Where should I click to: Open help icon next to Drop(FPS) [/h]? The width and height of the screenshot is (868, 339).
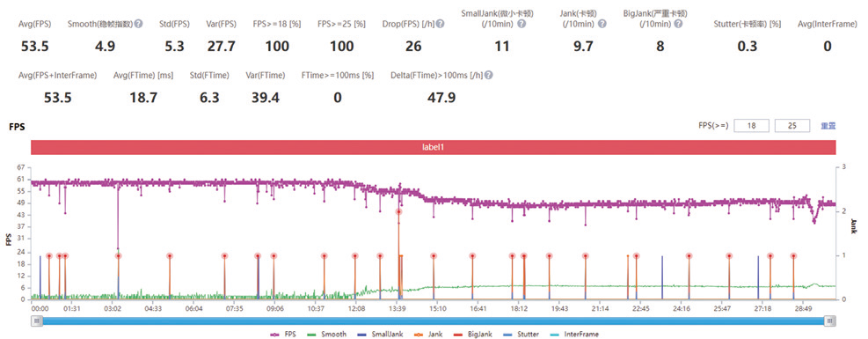click(440, 25)
